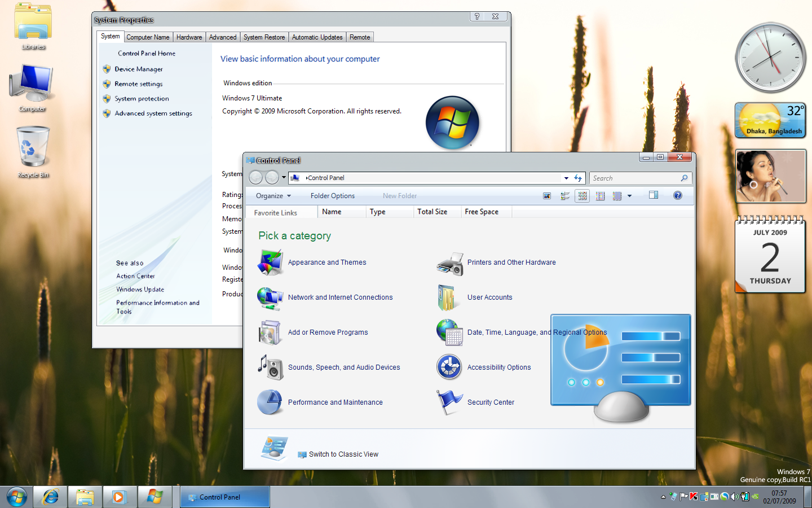This screenshot has height=508, width=812.
Task: Click the Back arrow in Control Panel
Action: (255, 177)
